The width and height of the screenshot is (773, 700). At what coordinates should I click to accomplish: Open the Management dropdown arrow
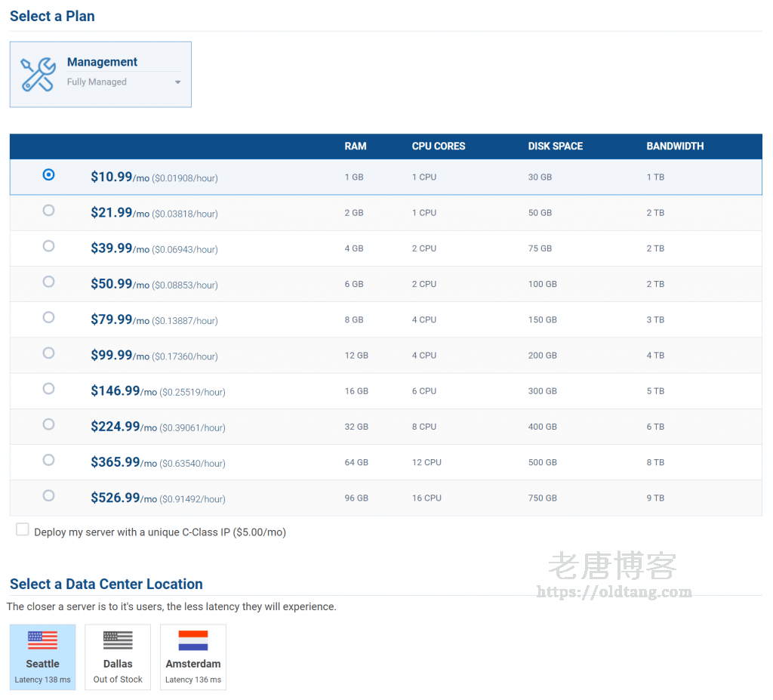tap(178, 82)
